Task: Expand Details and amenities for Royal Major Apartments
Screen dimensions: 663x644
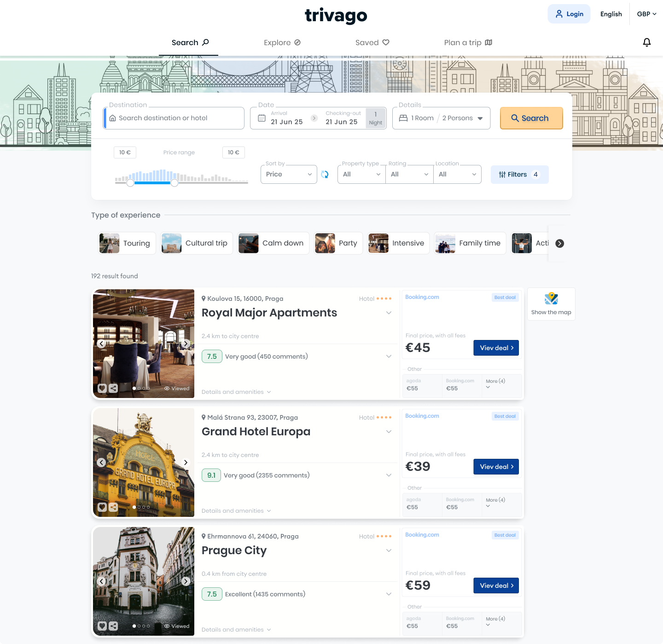Action: click(x=236, y=392)
